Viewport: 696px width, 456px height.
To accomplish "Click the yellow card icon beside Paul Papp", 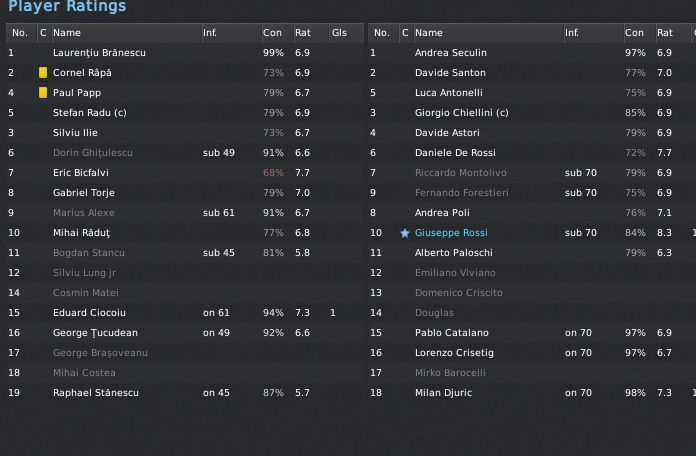I will coord(43,93).
